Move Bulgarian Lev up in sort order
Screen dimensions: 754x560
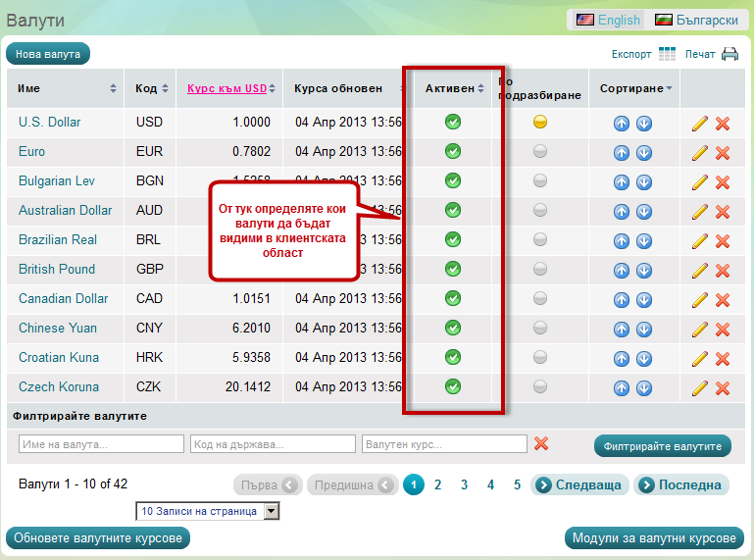coord(622,181)
